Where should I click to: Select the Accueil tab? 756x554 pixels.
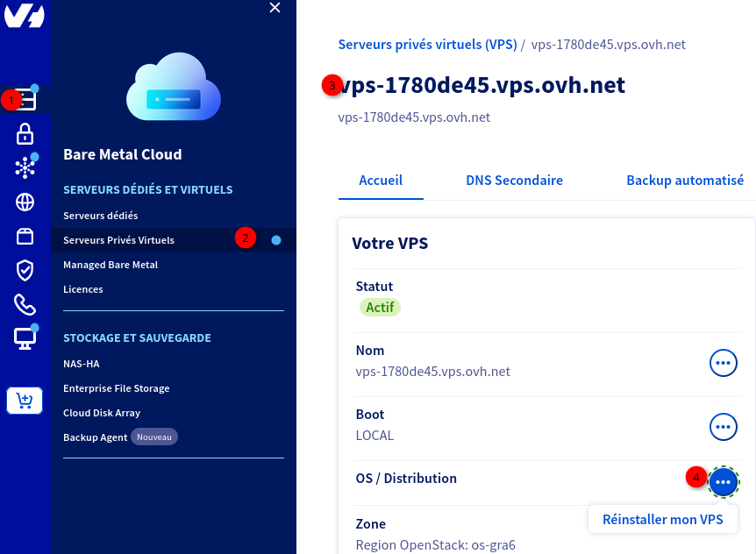click(x=381, y=181)
